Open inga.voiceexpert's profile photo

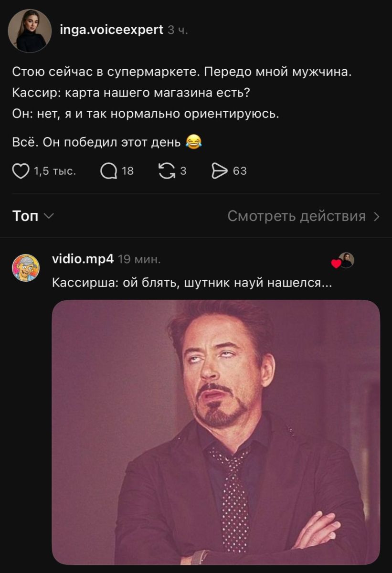pos(30,31)
